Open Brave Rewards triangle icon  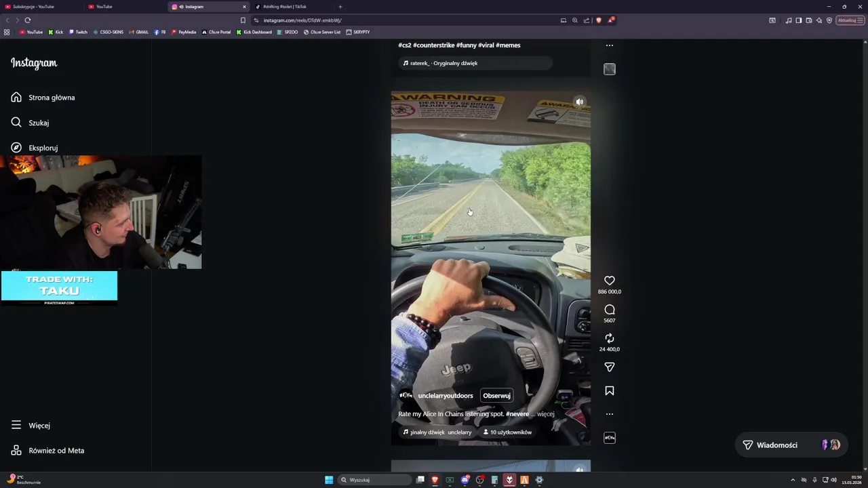610,20
